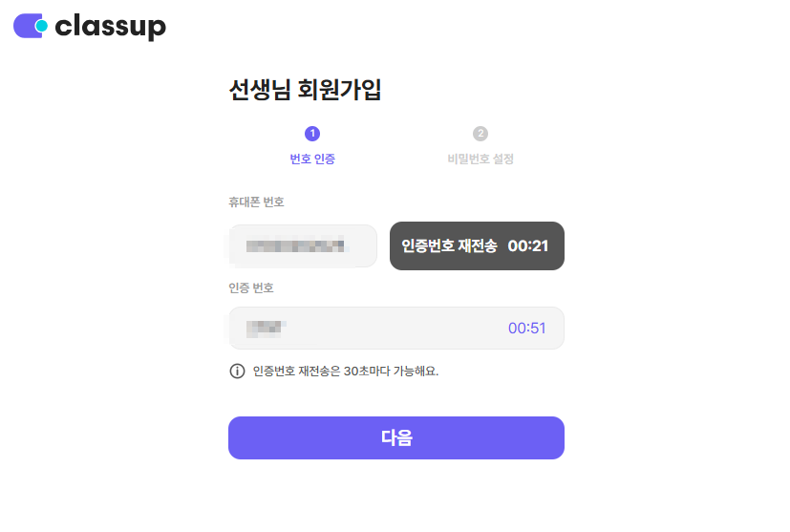
Task: Click the classup purple logo icon
Action: 27,26
